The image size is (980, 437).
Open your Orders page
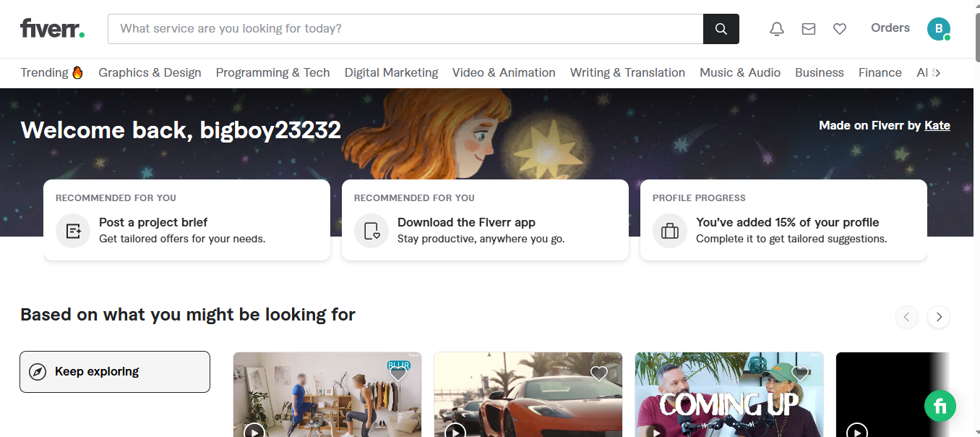[x=890, y=27]
